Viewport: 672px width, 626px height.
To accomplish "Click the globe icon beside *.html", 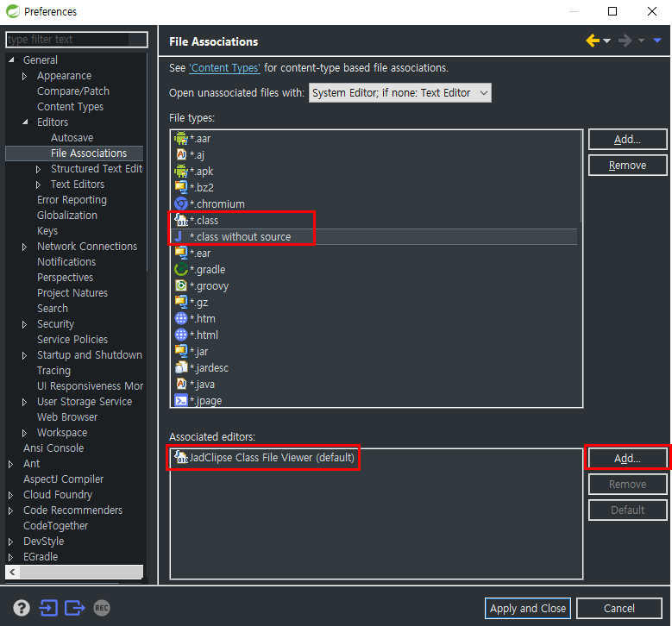I will (x=181, y=335).
